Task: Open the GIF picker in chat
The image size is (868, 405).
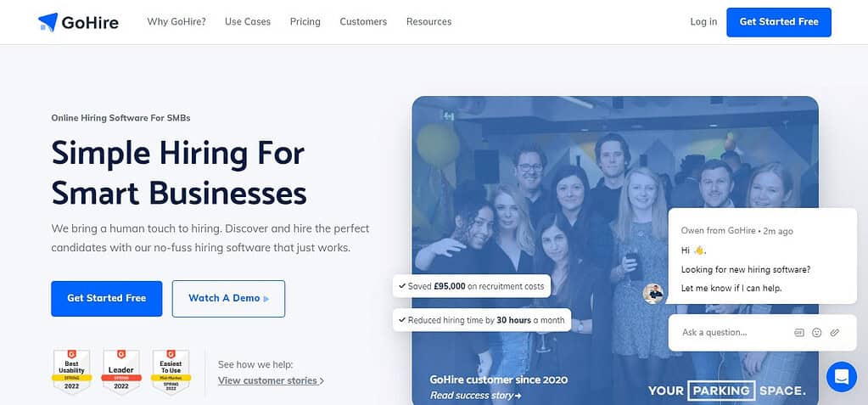Action: [x=798, y=333]
